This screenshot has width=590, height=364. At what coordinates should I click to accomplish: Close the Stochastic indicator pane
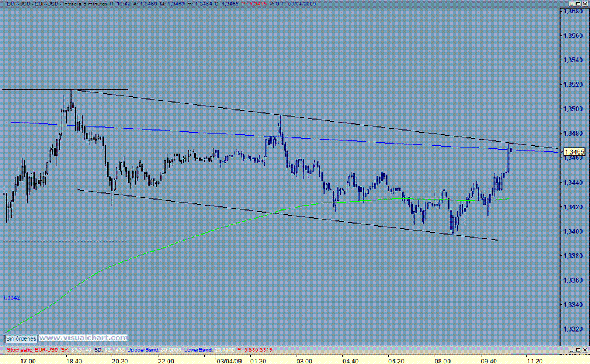coord(584,350)
